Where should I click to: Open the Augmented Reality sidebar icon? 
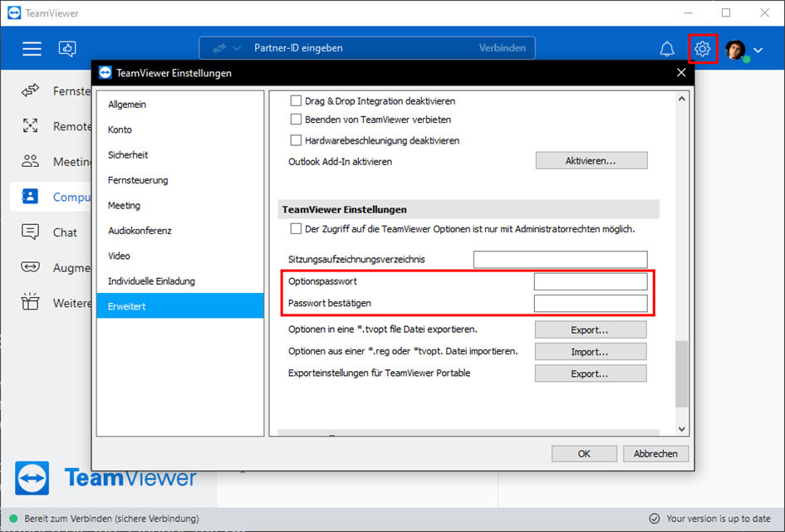(30, 267)
